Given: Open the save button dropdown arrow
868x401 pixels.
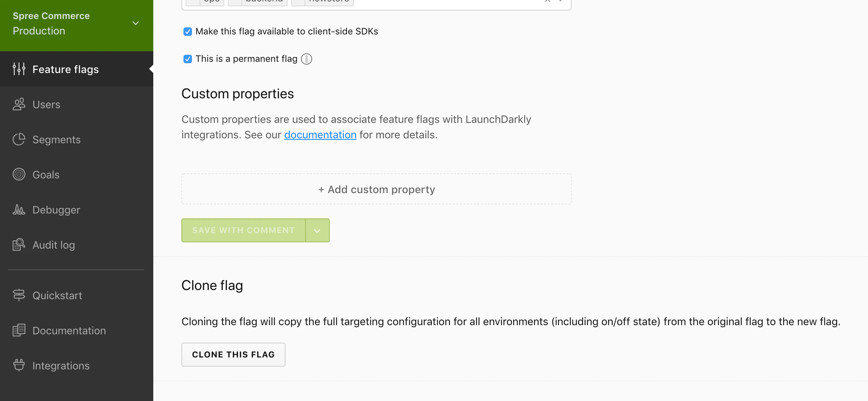Looking at the screenshot, I should pos(317,230).
